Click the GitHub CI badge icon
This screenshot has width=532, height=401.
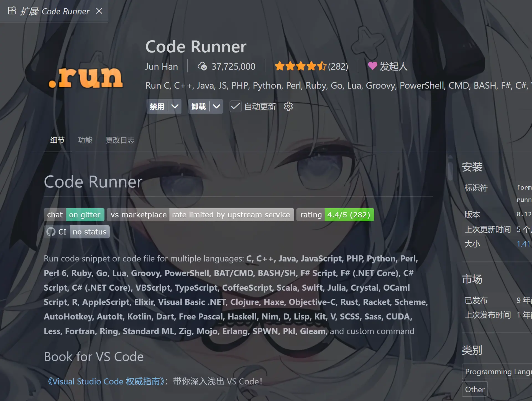[51, 232]
